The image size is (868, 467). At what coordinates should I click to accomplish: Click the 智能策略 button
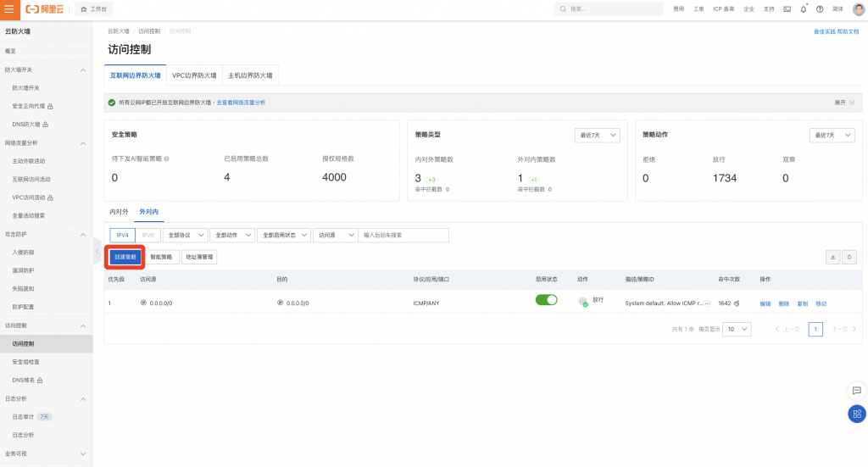[x=161, y=257]
